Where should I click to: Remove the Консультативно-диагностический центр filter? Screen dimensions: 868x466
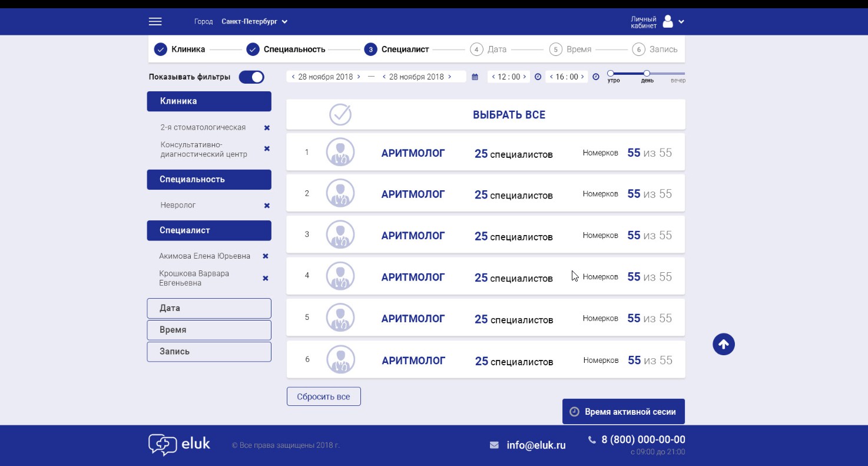(x=267, y=148)
